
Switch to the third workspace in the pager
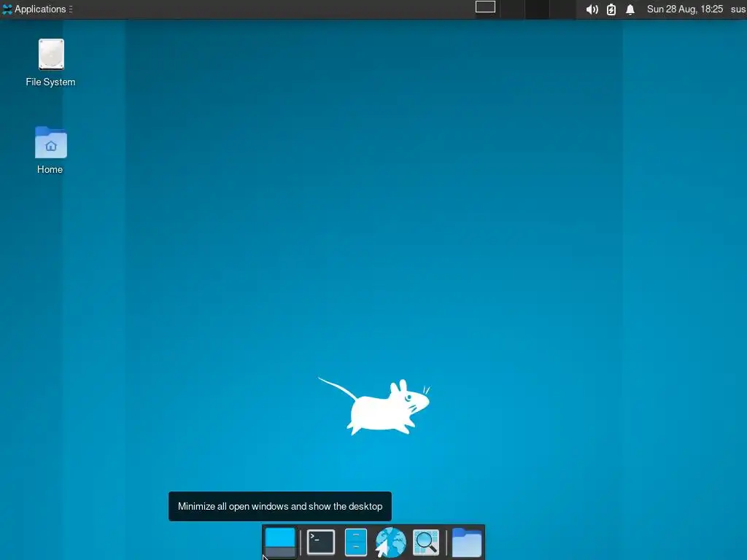click(537, 9)
